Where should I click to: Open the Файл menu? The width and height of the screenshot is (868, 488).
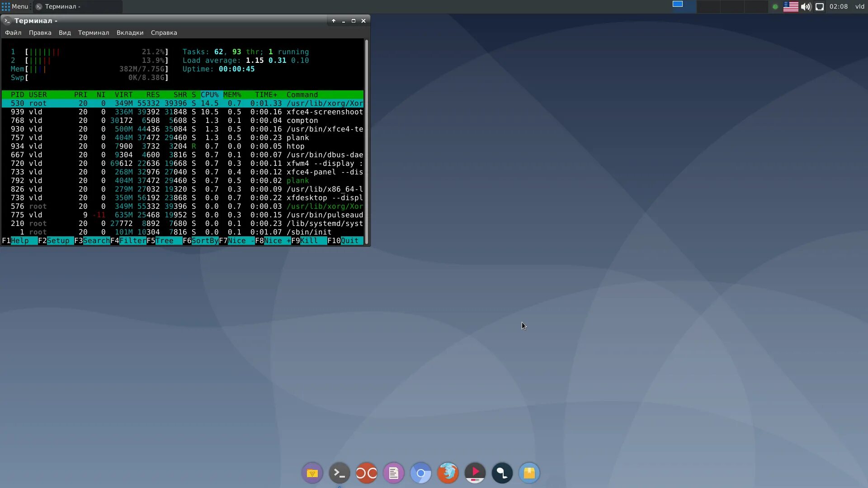pos(13,33)
